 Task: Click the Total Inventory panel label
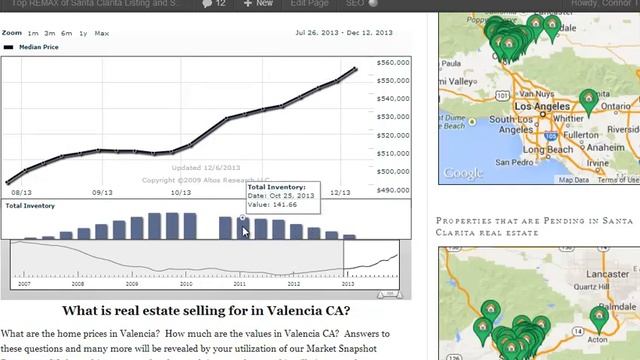pyautogui.click(x=30, y=206)
